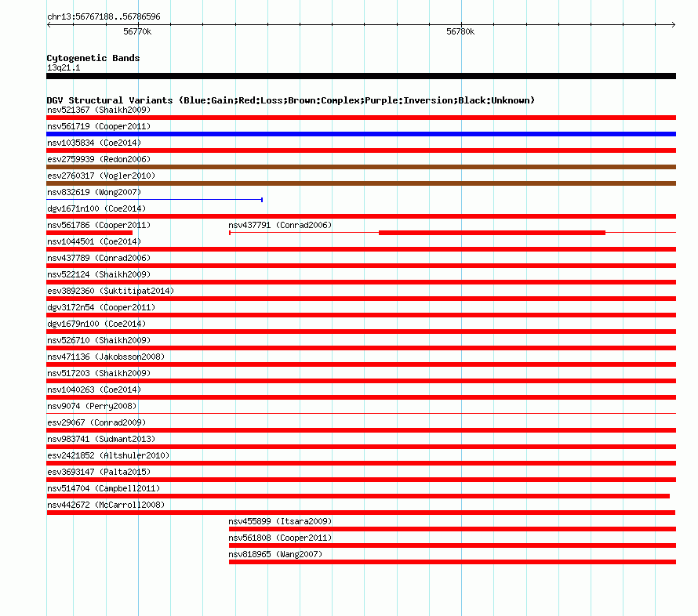Image resolution: width=698 pixels, height=616 pixels.
Task: Open variant nsv514704 (Campbell2011) label
Action: tap(104, 488)
